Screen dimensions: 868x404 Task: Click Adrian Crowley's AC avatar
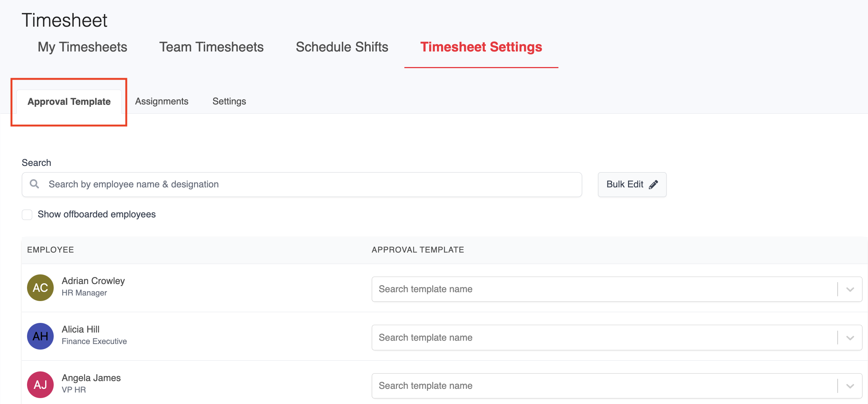(40, 288)
